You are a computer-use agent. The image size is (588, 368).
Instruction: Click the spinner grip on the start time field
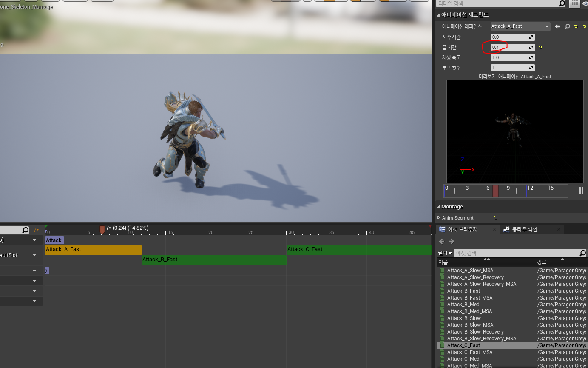(x=531, y=37)
